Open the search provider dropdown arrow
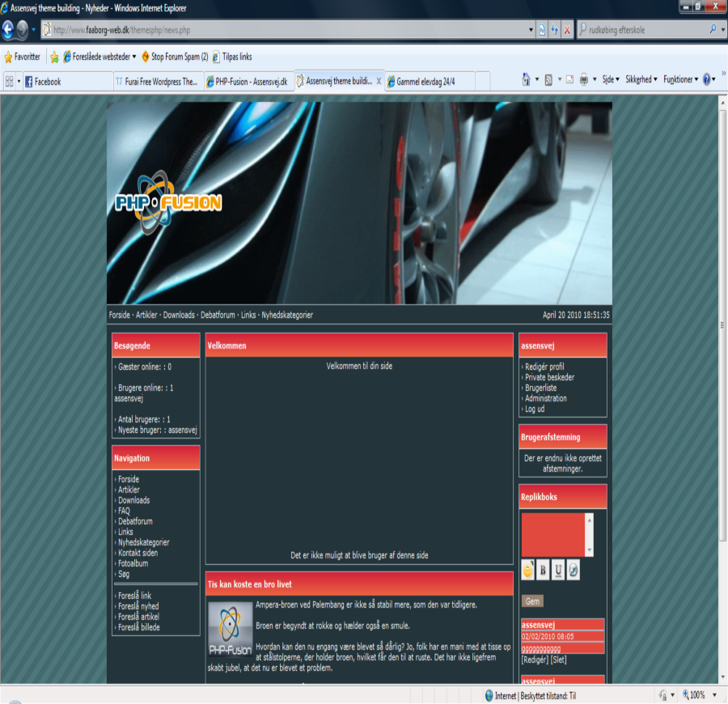This screenshot has height=704, width=728. [723, 30]
